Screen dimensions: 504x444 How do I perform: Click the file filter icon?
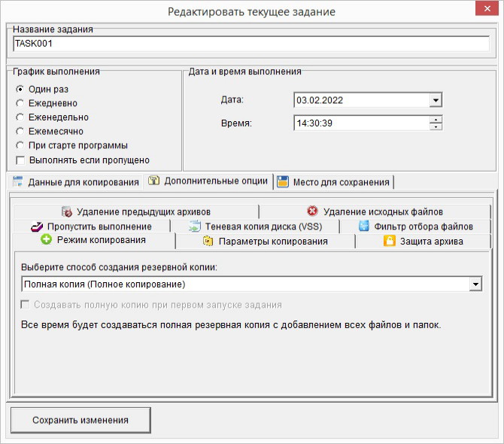click(x=363, y=226)
